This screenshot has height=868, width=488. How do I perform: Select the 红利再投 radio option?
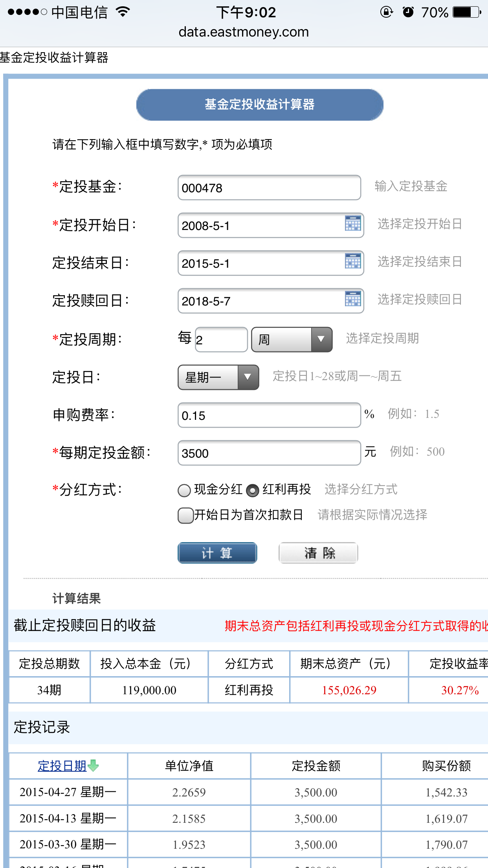252,490
